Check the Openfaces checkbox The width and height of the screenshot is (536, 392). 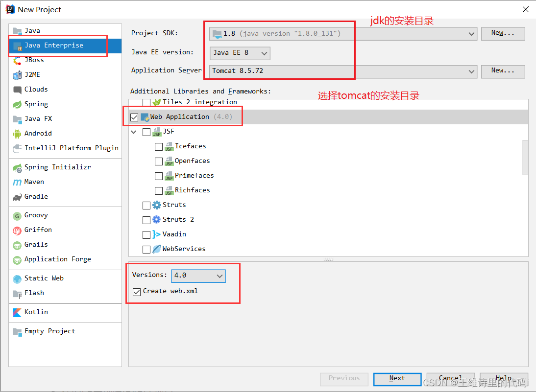click(159, 161)
